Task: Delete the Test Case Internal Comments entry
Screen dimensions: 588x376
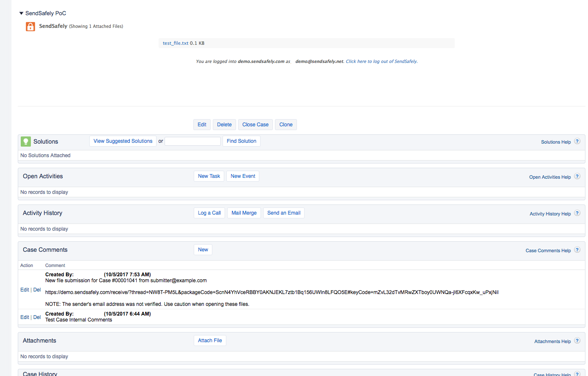Action: click(x=37, y=317)
